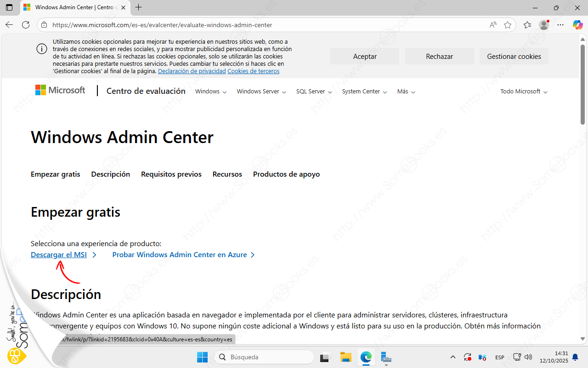Click the taskbar Búsqueda search field
588x368 pixels.
point(265,357)
